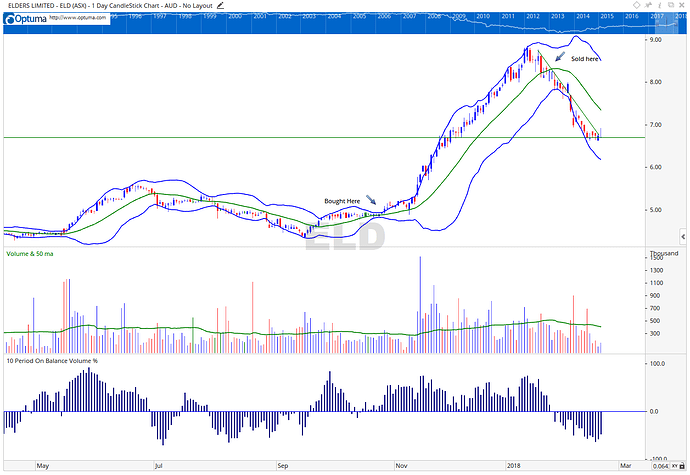
Task: Click the Jul label on the date axis
Action: (159, 465)
